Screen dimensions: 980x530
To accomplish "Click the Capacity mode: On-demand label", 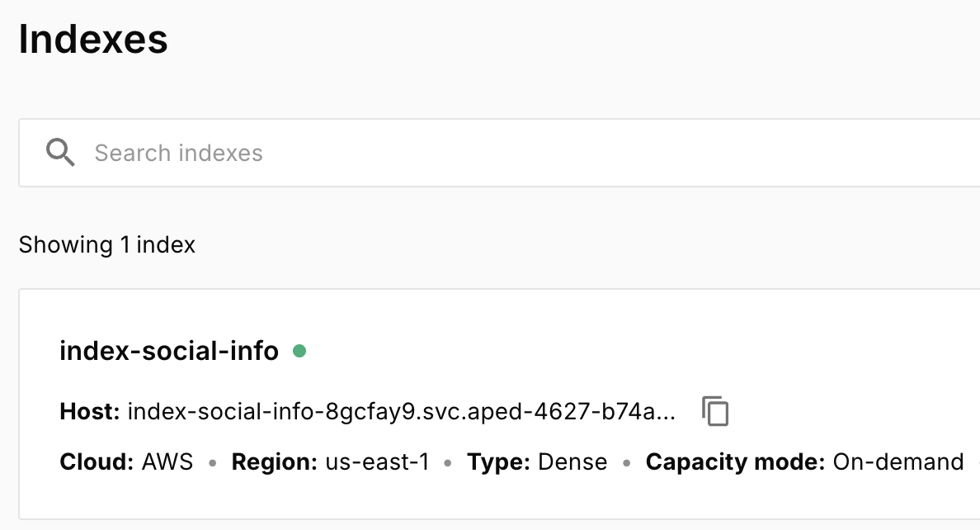I will [x=806, y=461].
